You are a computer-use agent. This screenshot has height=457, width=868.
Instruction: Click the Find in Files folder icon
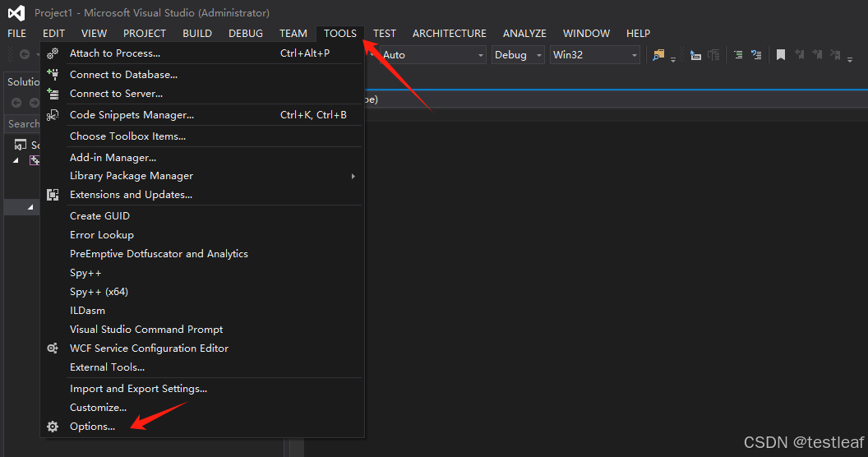658,55
